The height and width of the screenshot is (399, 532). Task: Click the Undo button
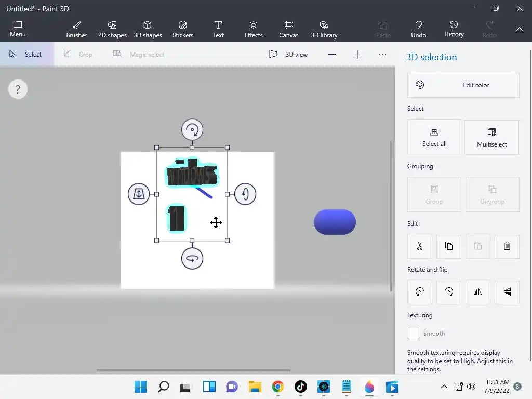pos(418,29)
